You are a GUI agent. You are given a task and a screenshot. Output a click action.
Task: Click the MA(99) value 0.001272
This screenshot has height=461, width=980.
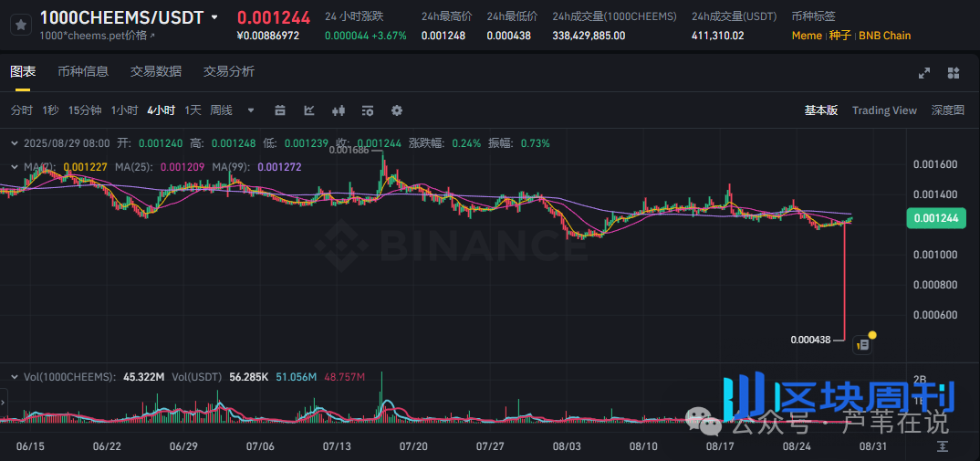click(278, 167)
